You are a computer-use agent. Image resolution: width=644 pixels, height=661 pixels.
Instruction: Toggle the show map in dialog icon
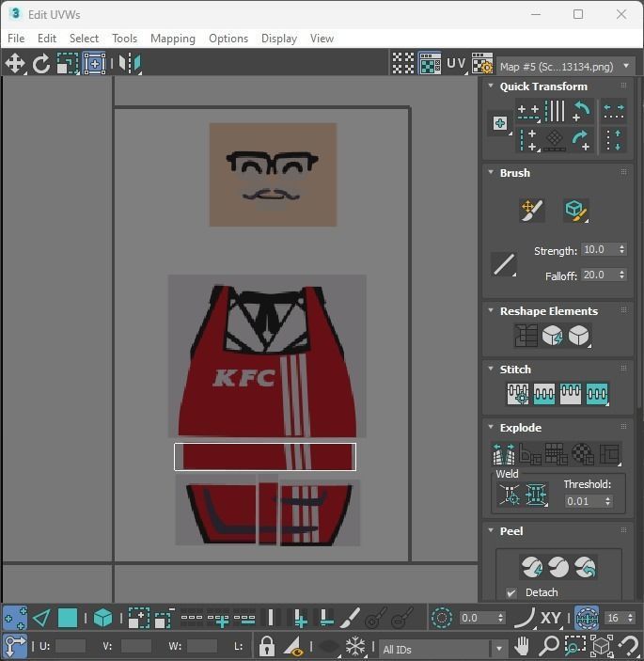pyautogui.click(x=430, y=64)
